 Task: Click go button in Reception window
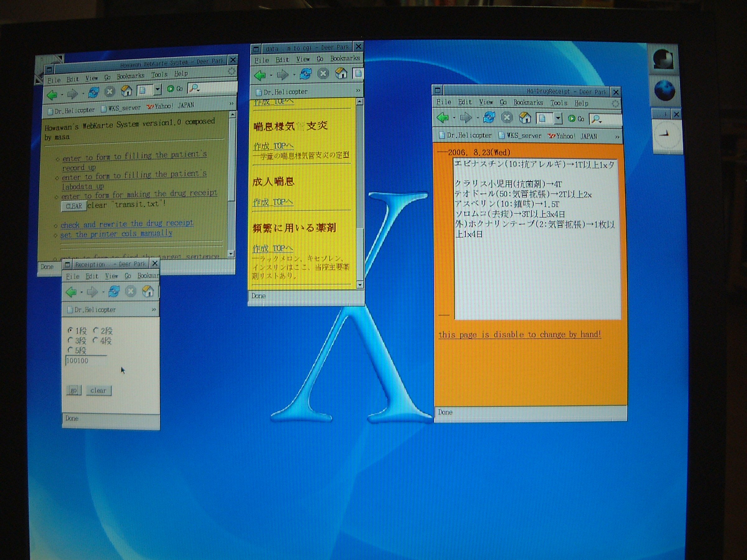74,390
